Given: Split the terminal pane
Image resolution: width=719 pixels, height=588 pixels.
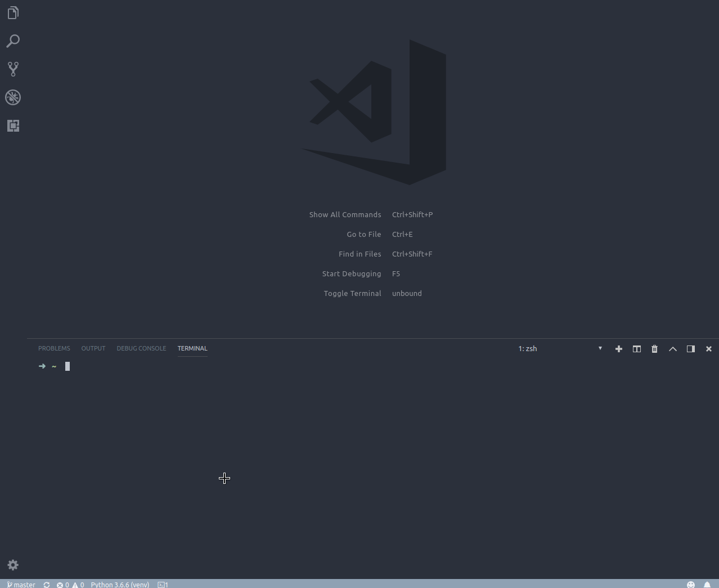Looking at the screenshot, I should point(636,349).
